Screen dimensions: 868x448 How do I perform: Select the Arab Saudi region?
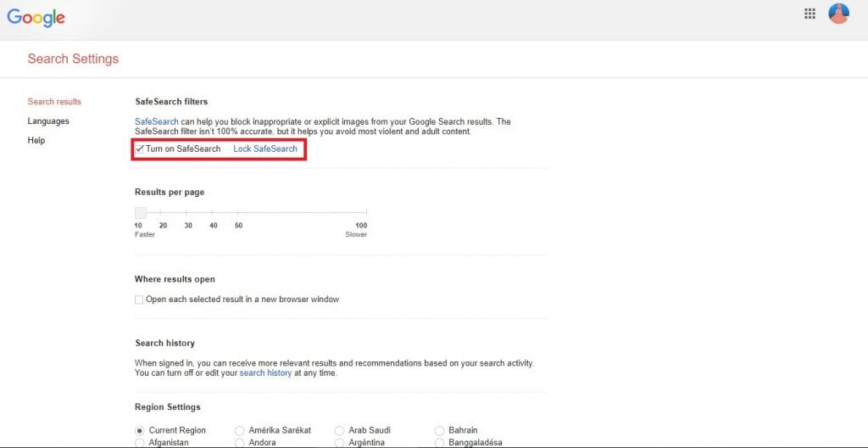point(339,430)
